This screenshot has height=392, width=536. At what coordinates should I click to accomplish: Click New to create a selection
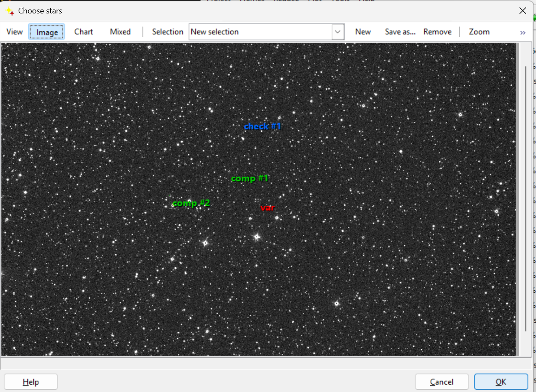[x=363, y=32]
